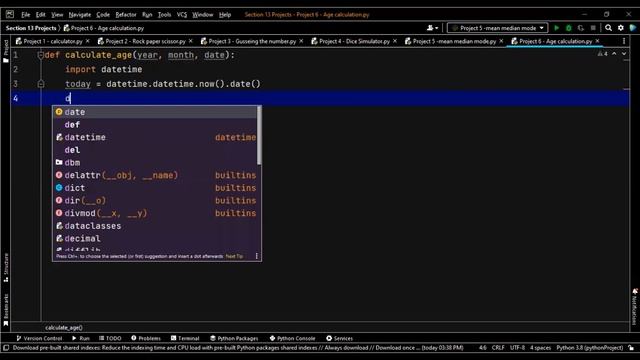The width and height of the screenshot is (640, 360).
Task: Select the 'dbm' completion suggestion
Action: (x=155, y=162)
